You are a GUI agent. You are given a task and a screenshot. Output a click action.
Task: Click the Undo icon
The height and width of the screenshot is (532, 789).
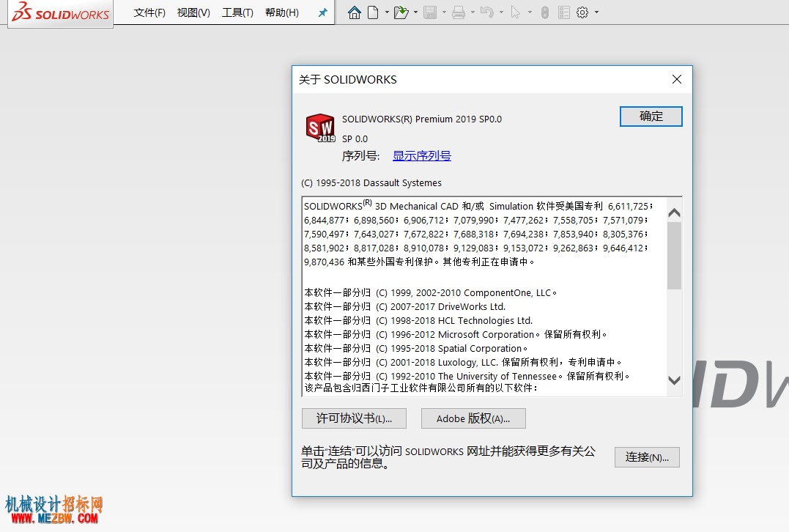point(486,12)
